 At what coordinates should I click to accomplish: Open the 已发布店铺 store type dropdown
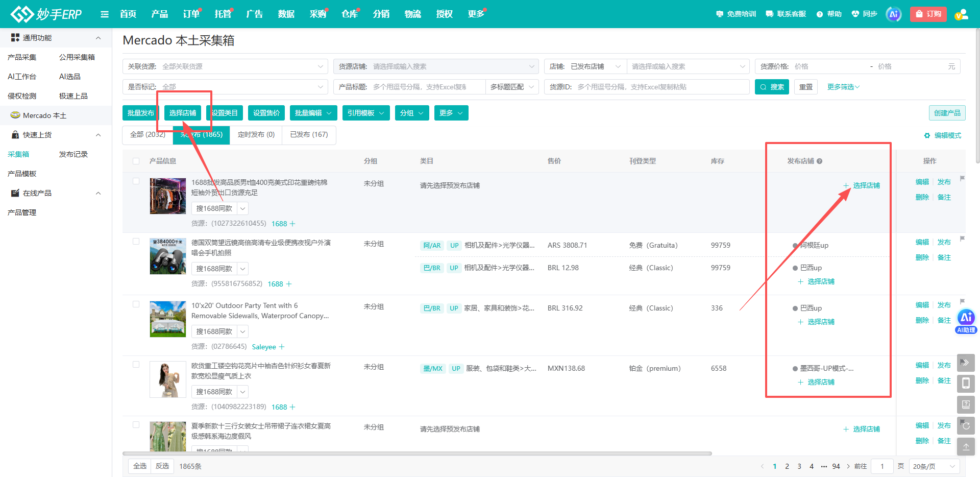pyautogui.click(x=595, y=66)
